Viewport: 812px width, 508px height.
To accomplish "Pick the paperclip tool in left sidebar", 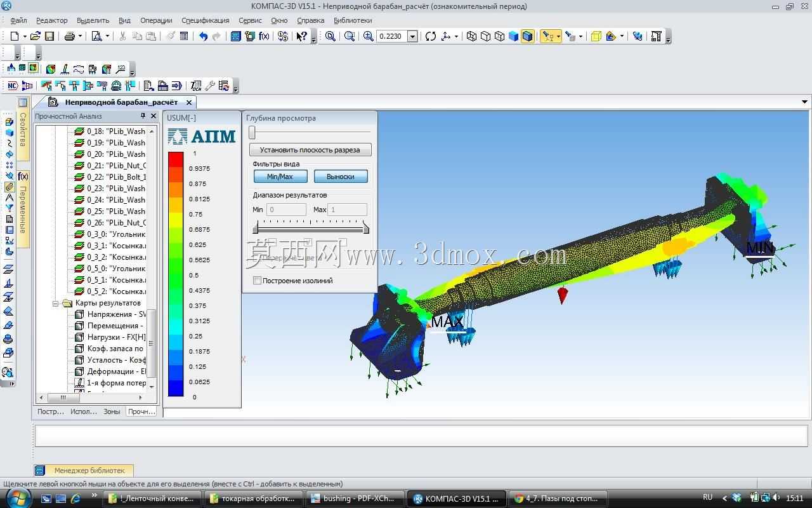I will click(x=9, y=187).
